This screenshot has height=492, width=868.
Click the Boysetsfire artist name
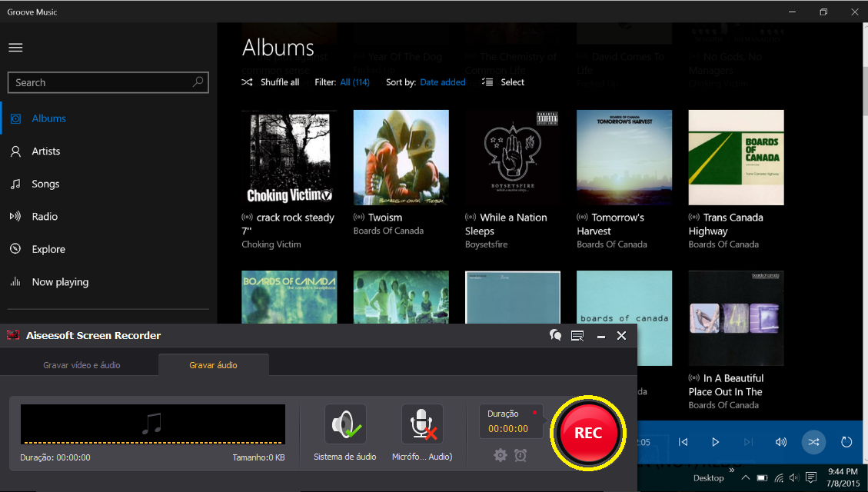pyautogui.click(x=486, y=244)
